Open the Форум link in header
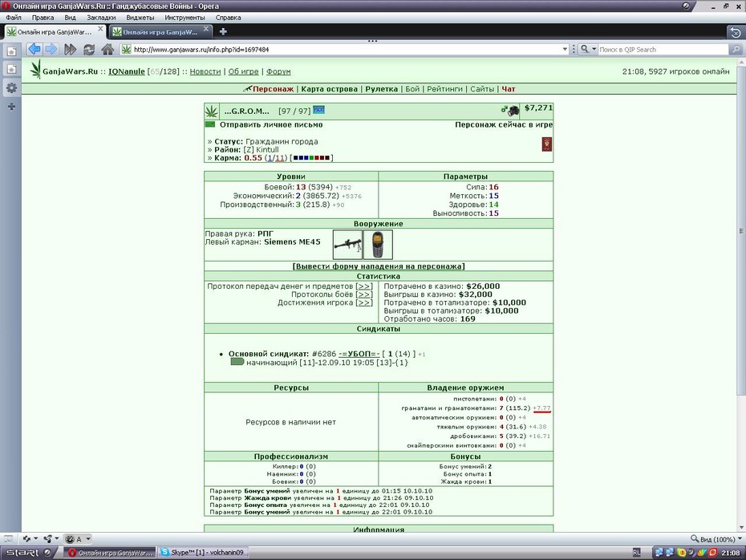This screenshot has height=560, width=746. (278, 71)
